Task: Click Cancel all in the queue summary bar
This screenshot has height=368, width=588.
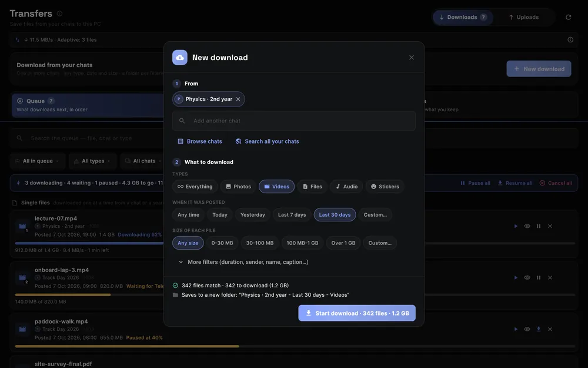Action: 556,183
